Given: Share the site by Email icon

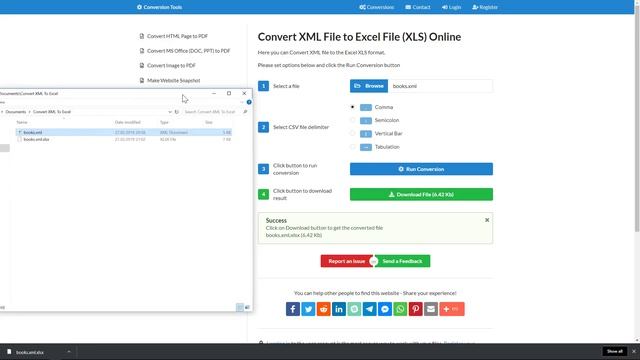Looking at the screenshot, I should coord(431,309).
